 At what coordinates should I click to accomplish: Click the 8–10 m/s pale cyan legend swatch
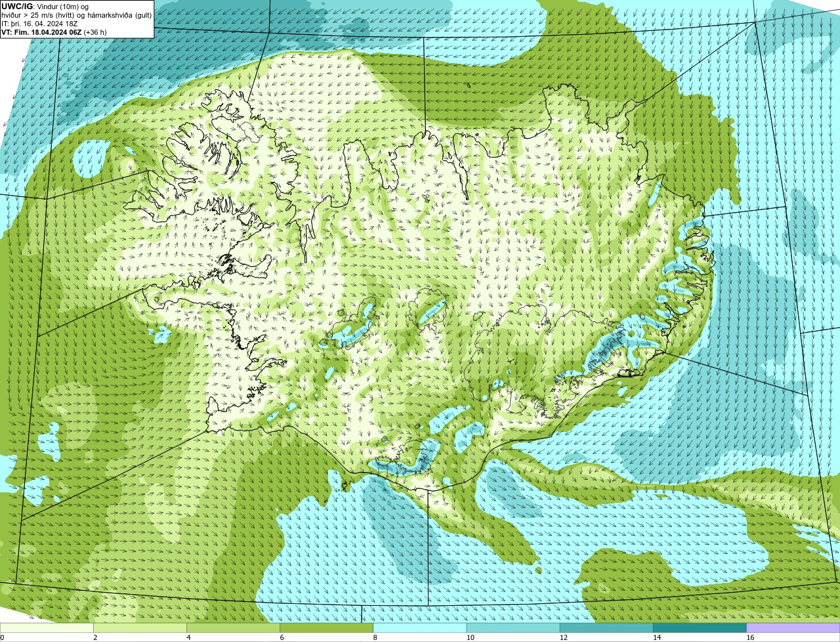point(420,628)
